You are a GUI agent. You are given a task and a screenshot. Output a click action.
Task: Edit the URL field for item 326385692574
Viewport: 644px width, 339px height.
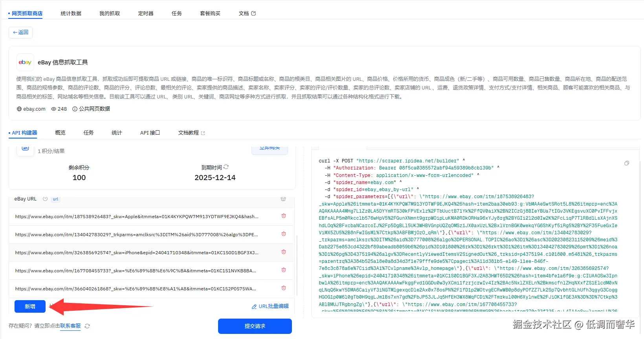137,253
